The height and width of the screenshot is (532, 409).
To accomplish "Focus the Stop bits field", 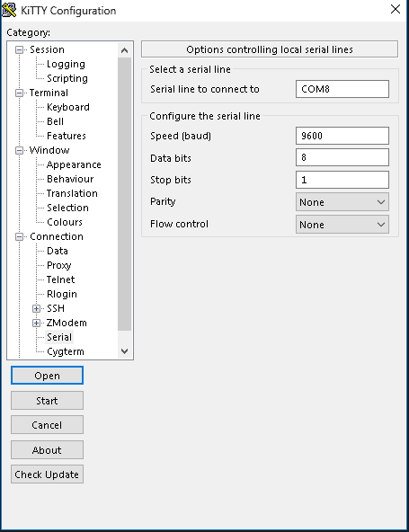I will pyautogui.click(x=342, y=180).
